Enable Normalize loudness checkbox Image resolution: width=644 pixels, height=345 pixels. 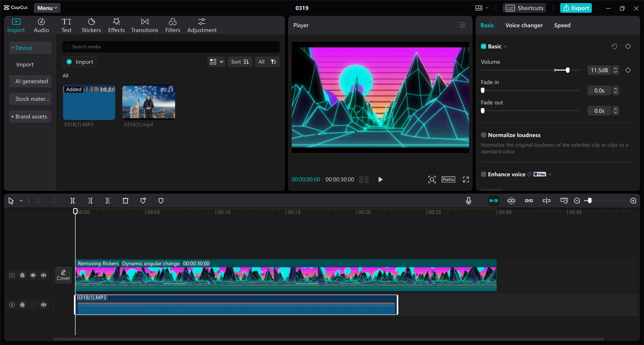(483, 135)
